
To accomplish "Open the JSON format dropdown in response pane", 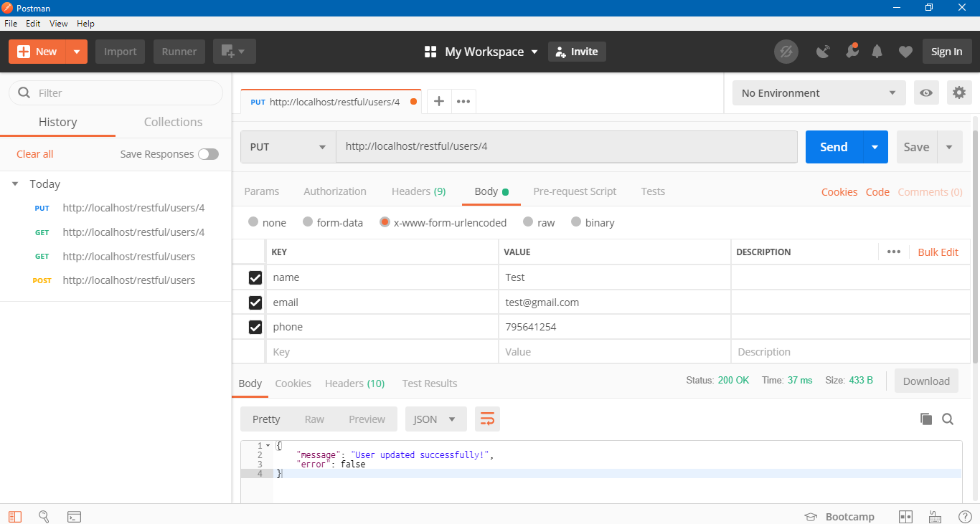I will click(435, 419).
